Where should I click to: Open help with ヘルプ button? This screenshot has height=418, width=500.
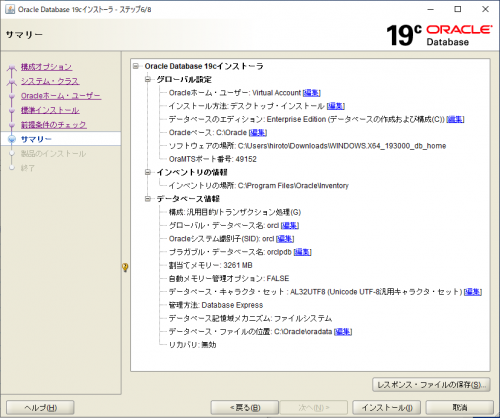[x=40, y=407]
